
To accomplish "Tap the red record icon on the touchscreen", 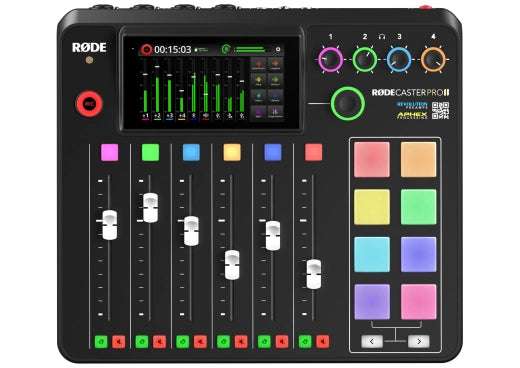I will [146, 49].
